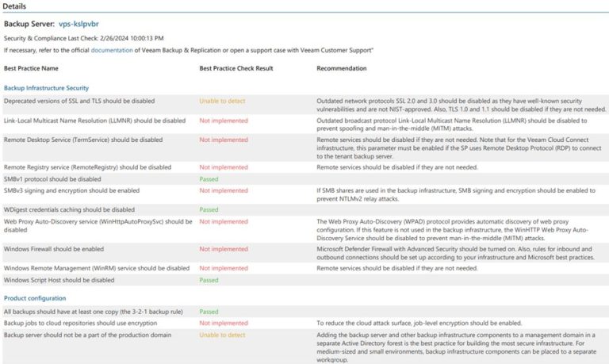609x364 pixels.
Task: Click Unable to detect status for SSL/TLS
Action: (222, 102)
